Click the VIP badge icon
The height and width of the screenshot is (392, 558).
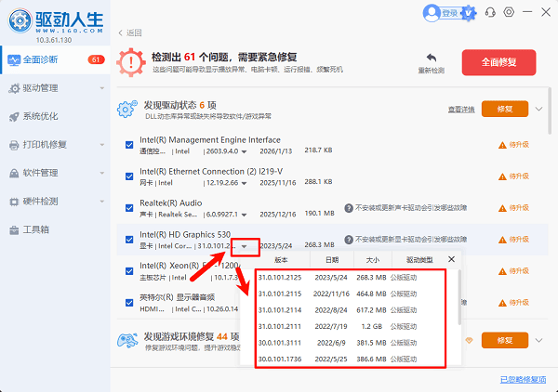point(469,14)
